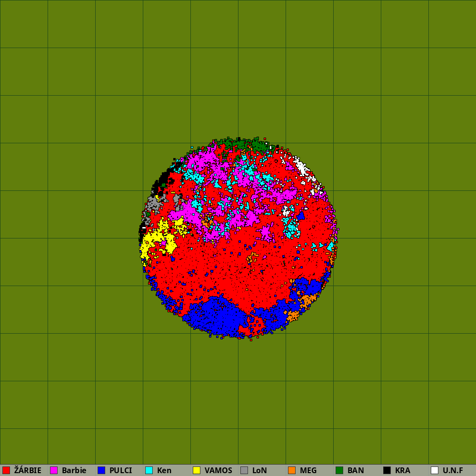Click the orange MEG legend swatch
This screenshot has width=476, height=476.
click(292, 470)
